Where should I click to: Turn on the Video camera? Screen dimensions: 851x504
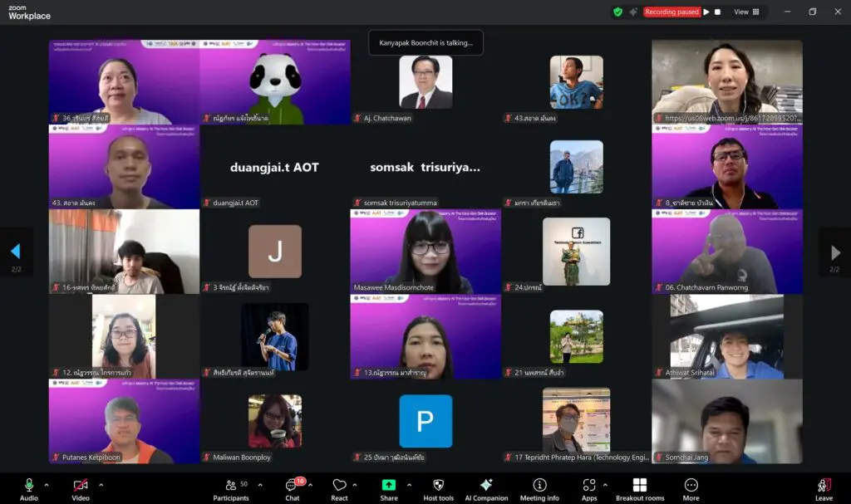pyautogui.click(x=81, y=485)
